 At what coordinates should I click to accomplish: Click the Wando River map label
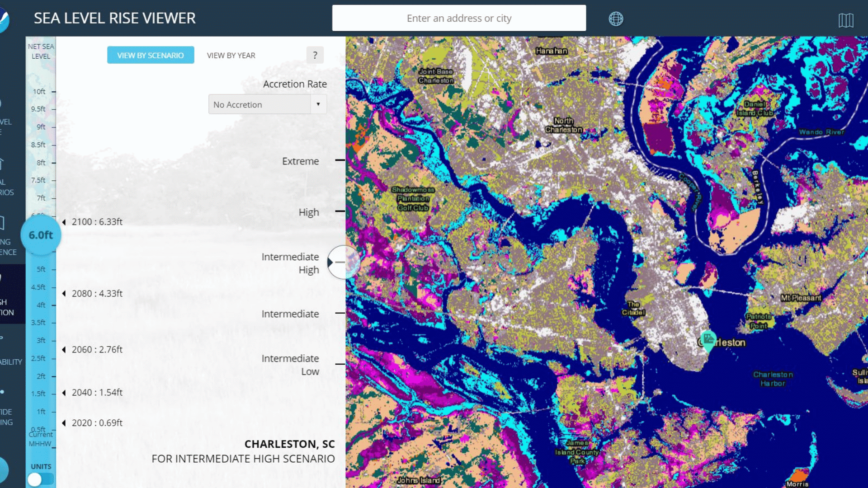click(x=821, y=132)
